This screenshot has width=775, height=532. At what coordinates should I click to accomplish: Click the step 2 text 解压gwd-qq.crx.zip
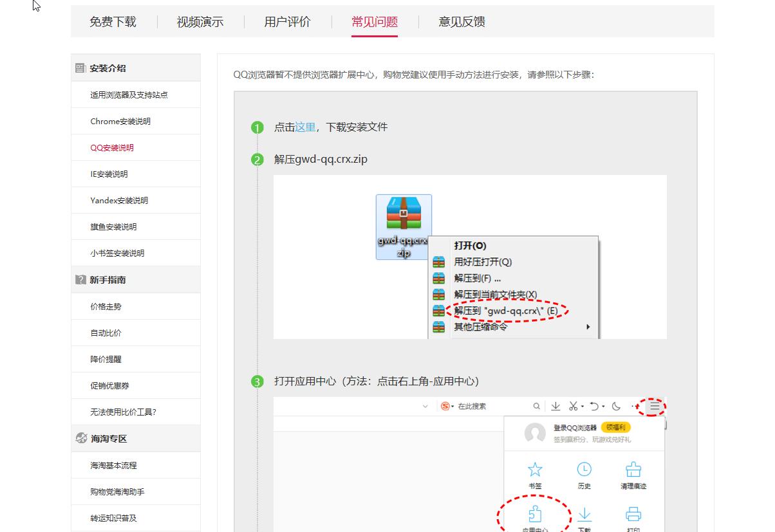(321, 159)
